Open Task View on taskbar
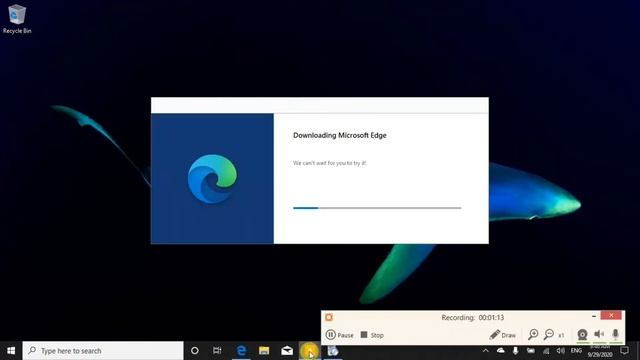 (x=217, y=351)
